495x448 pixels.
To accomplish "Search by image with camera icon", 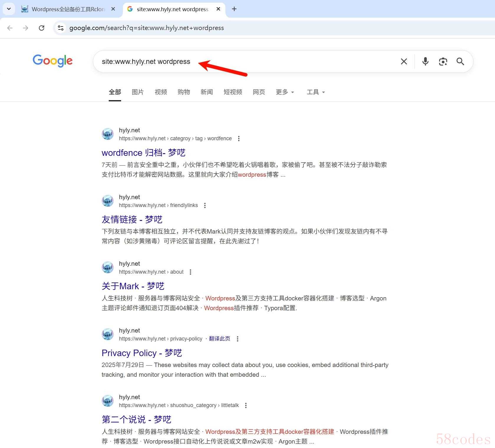I will (443, 62).
